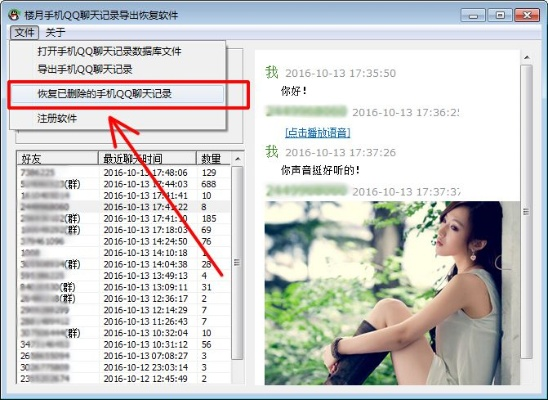Viewport: 548px width, 400px height.
Task: Minimize the application window
Action: 473,15
